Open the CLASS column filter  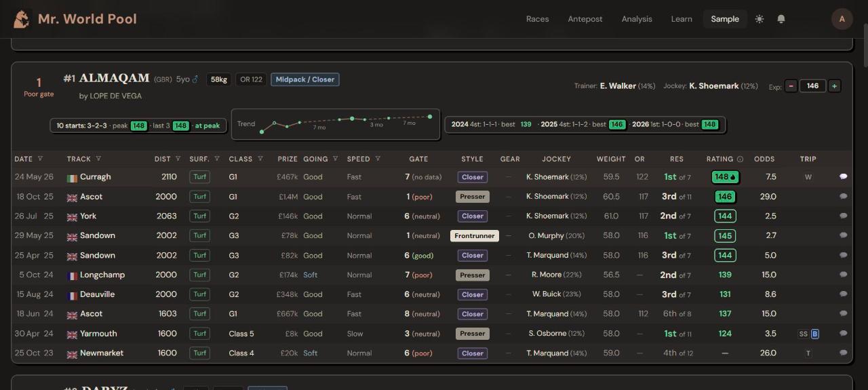pos(260,159)
